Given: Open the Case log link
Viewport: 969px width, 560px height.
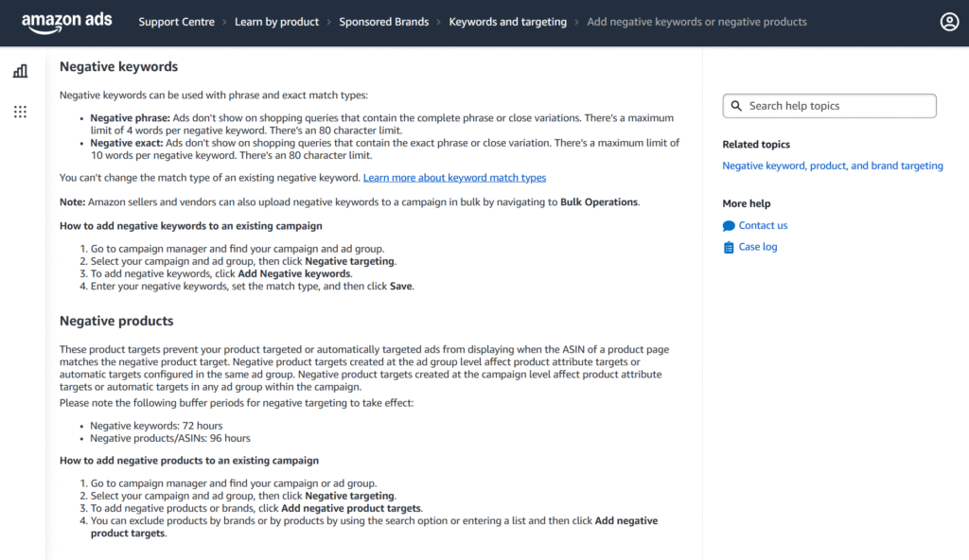Looking at the screenshot, I should [x=757, y=247].
